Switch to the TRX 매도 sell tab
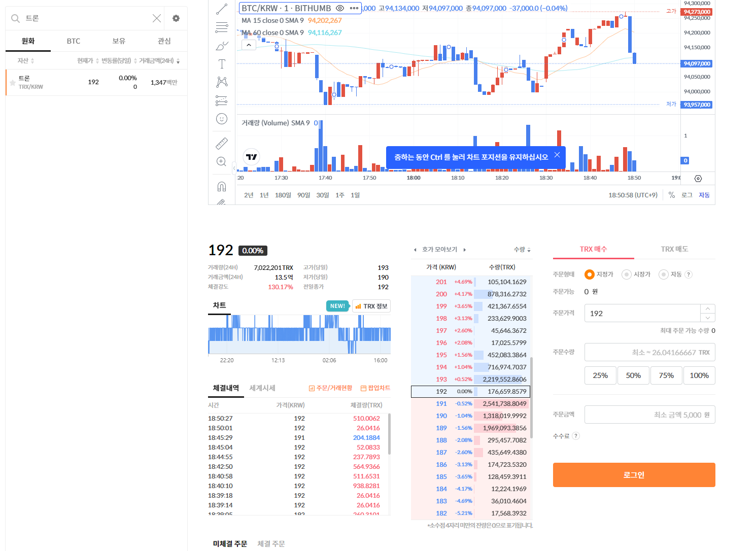 tap(675, 249)
